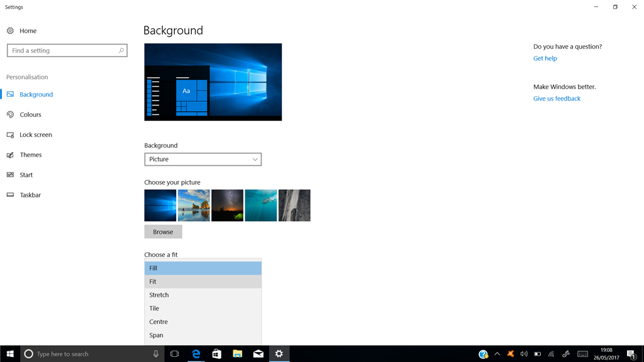Go to Colours settings page

[30, 114]
